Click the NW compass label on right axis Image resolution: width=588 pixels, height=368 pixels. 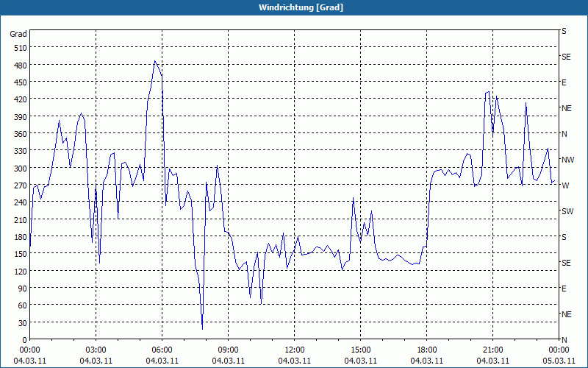coord(567,160)
